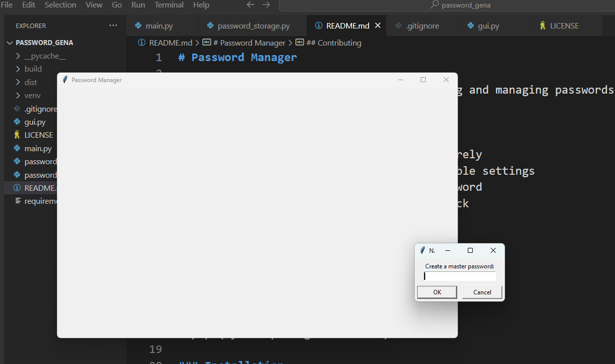Open the File menu
Viewport: 615px width, 364px height.
7,5
